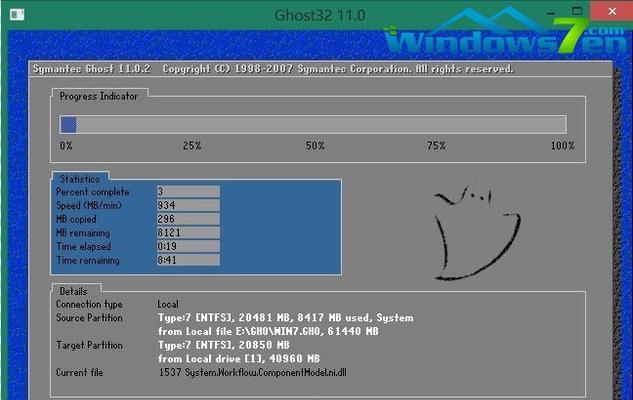Image resolution: width=633 pixels, height=400 pixels.
Task: Click the Ghost32 window system icon
Action: pyautogui.click(x=17, y=15)
